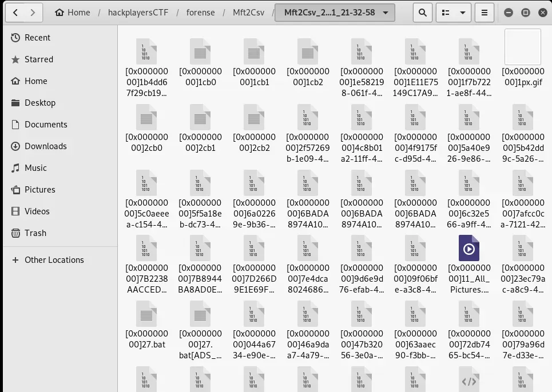Select the 27.bat file icon
The width and height of the screenshot is (552, 392).
click(x=147, y=314)
